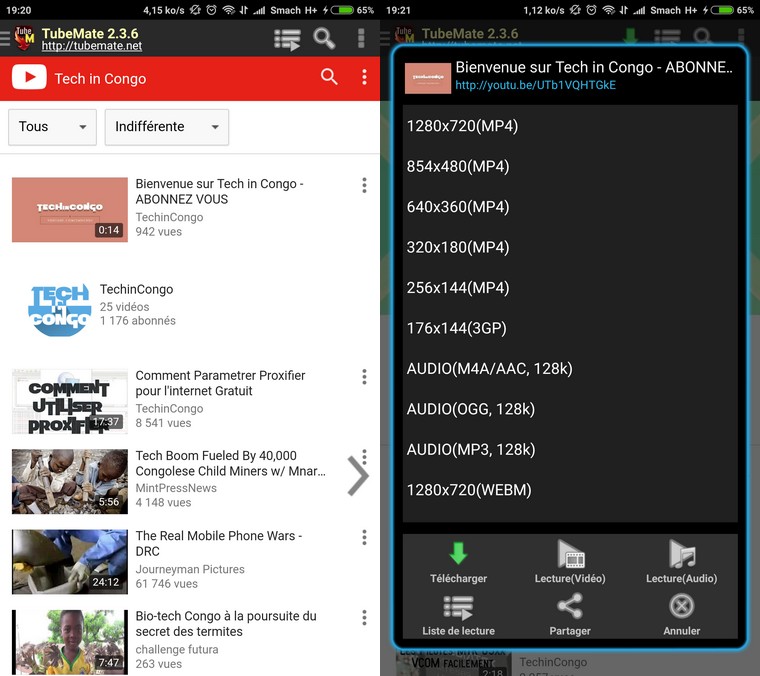Tap the TubeMate app logo icon
Screen dimensions: 760x676
coord(24,38)
